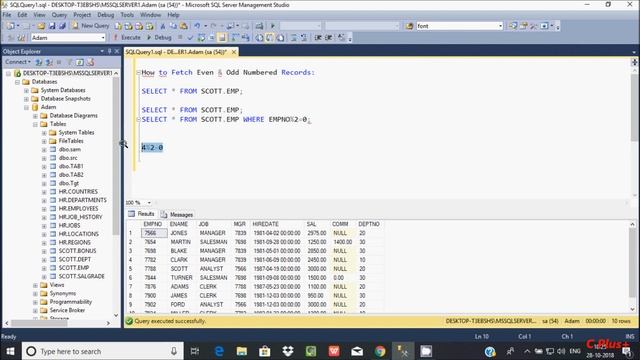Open the Query menu

tap(59, 15)
